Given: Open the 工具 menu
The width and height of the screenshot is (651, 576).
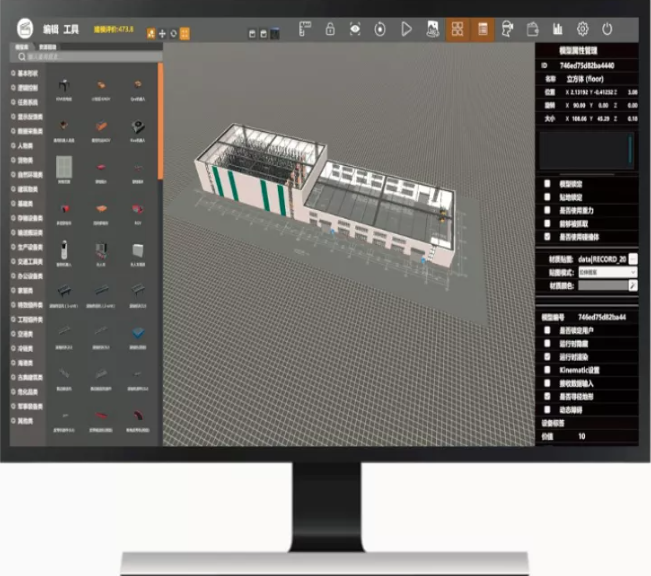Looking at the screenshot, I should tap(71, 31).
